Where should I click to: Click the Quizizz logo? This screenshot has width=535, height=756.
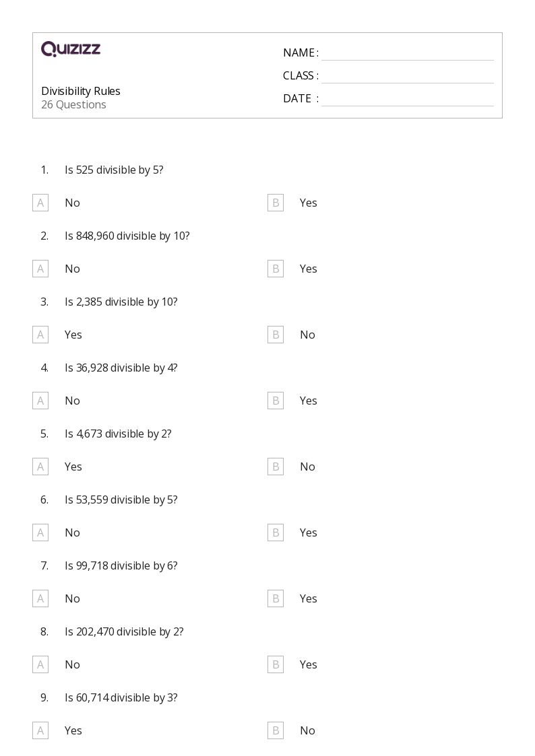71,48
